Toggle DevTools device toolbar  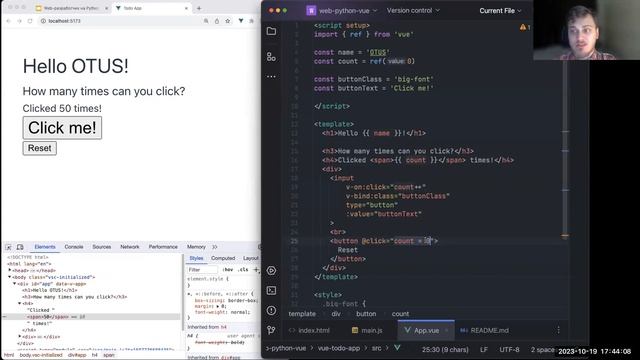[x=20, y=247]
